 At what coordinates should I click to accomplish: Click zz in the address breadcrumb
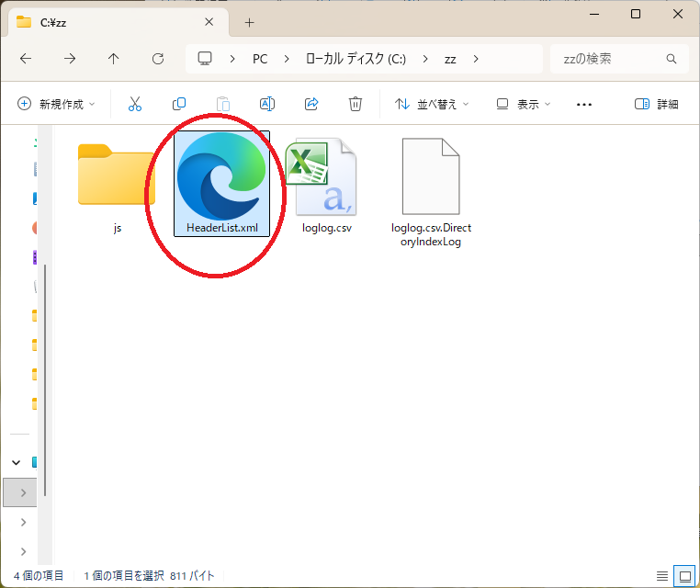pyautogui.click(x=450, y=59)
